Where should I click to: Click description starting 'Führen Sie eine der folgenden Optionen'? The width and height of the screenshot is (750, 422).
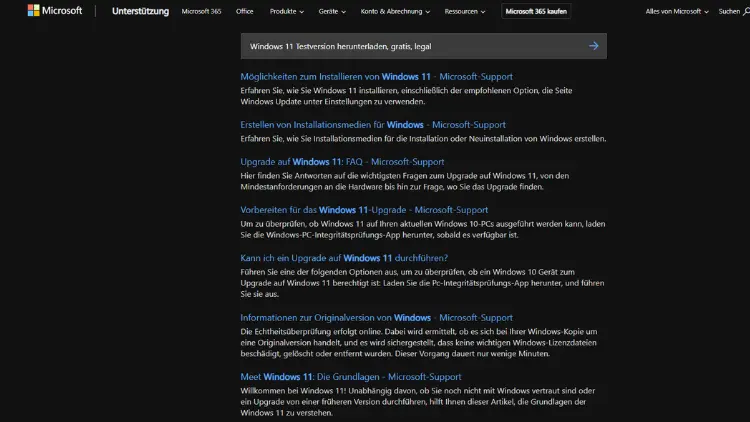point(422,283)
